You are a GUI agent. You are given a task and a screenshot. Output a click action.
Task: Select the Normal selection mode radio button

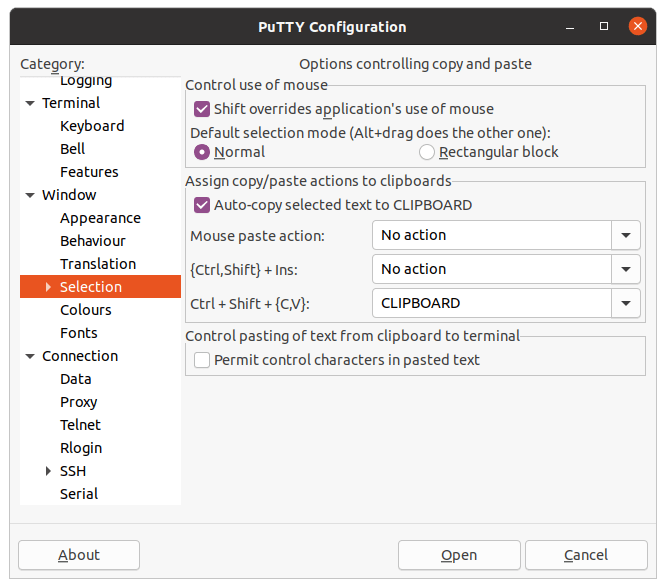pos(201,152)
